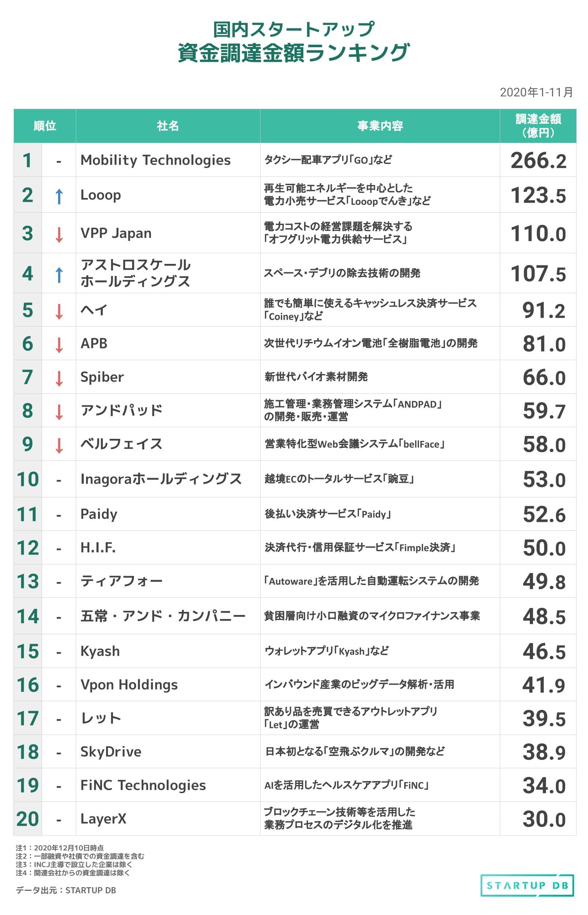Click the 266.2 amount in rank 1 row
Viewport: 588px width, 915px height.
point(538,160)
